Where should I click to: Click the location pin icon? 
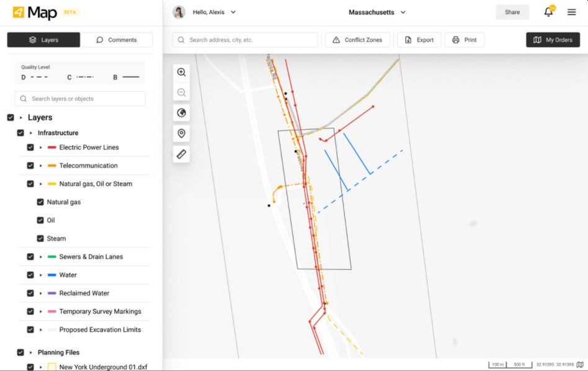tap(181, 133)
